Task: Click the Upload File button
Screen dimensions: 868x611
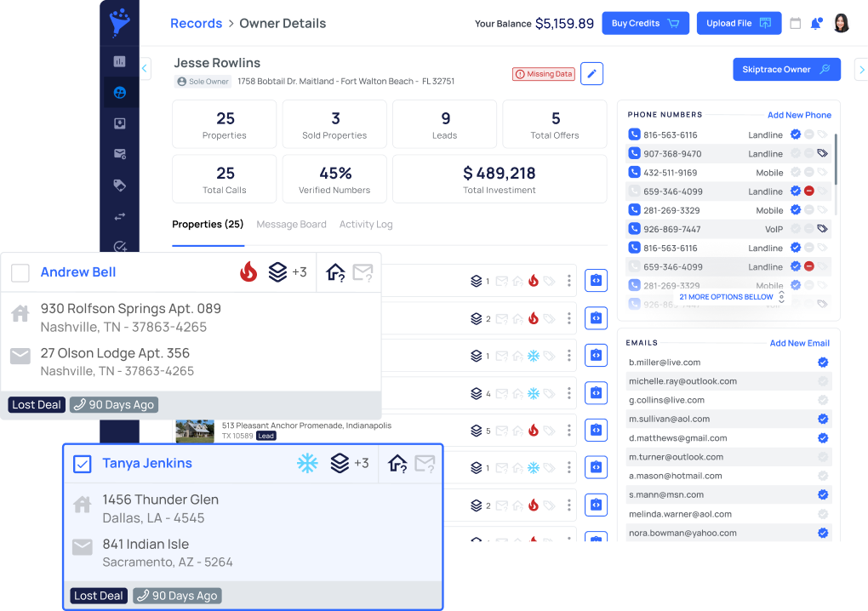Action: (739, 23)
